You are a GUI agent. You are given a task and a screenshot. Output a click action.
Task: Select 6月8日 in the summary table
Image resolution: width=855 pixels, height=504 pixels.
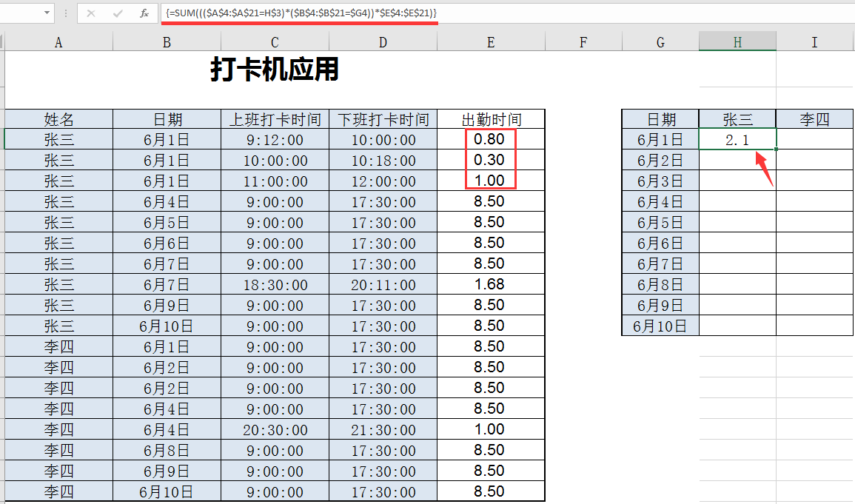coord(660,284)
